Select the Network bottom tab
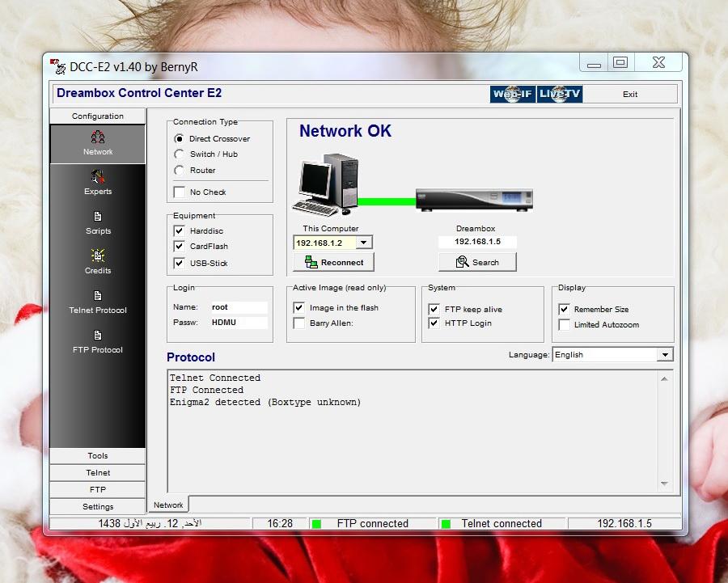728x583 pixels. coord(168,505)
